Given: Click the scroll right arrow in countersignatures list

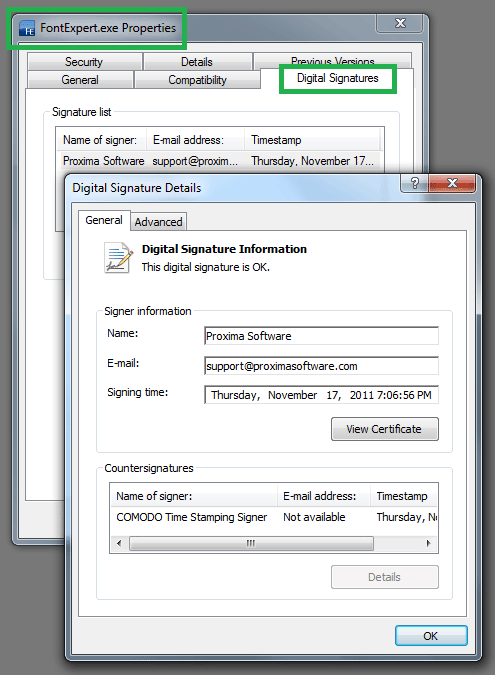Looking at the screenshot, I should (x=428, y=543).
